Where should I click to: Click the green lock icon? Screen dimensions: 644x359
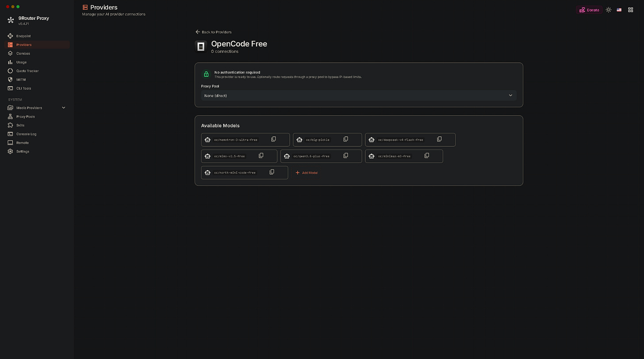point(206,74)
